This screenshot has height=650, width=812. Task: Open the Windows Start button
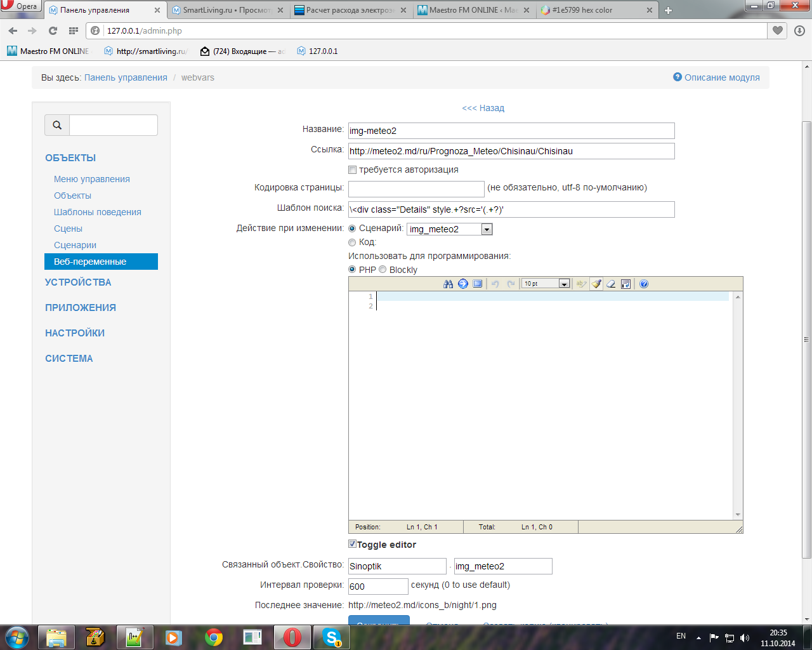click(16, 637)
